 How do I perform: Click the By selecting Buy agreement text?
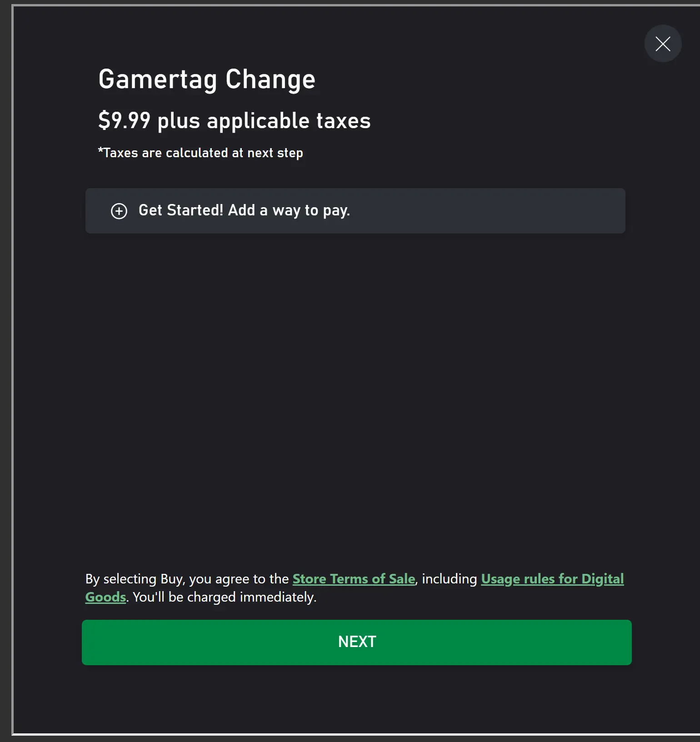(x=187, y=579)
